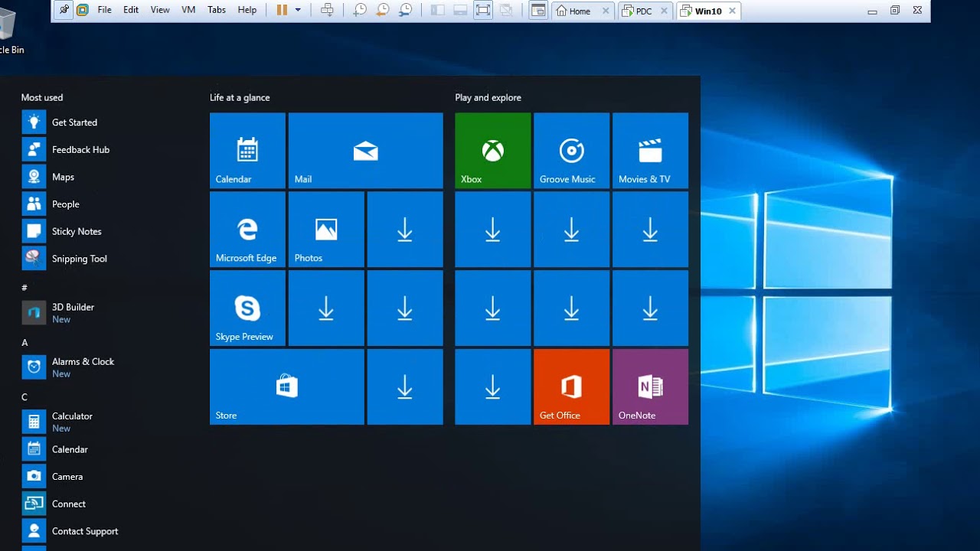Close the Home tab

[606, 11]
